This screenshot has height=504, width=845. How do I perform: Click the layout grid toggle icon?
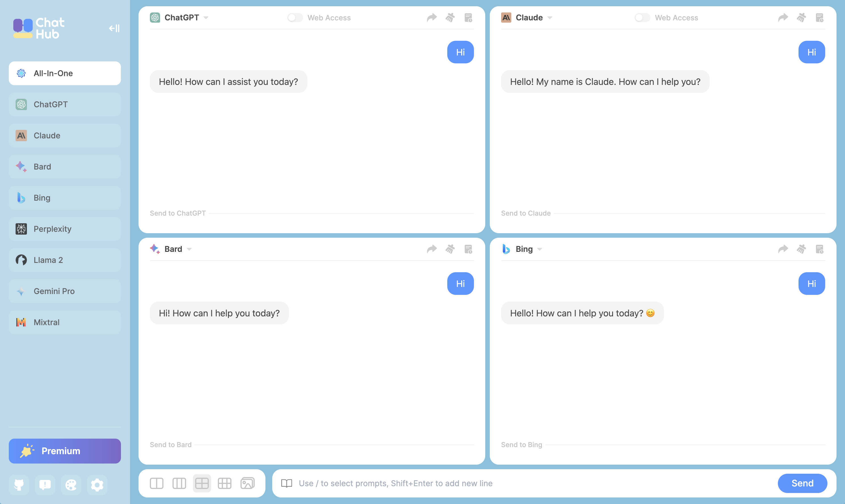coord(202,483)
